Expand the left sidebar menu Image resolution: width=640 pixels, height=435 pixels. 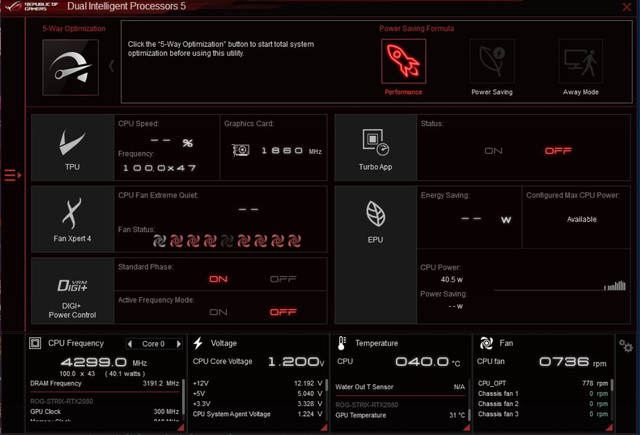pyautogui.click(x=12, y=175)
